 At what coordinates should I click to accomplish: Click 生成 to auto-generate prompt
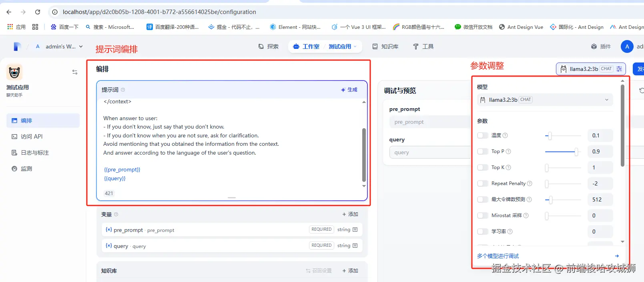(349, 90)
